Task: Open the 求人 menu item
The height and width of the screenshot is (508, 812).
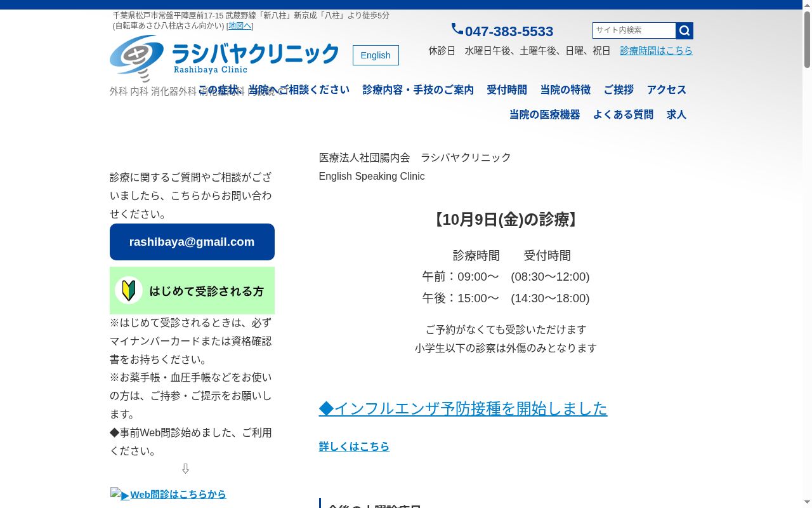Action: [676, 115]
